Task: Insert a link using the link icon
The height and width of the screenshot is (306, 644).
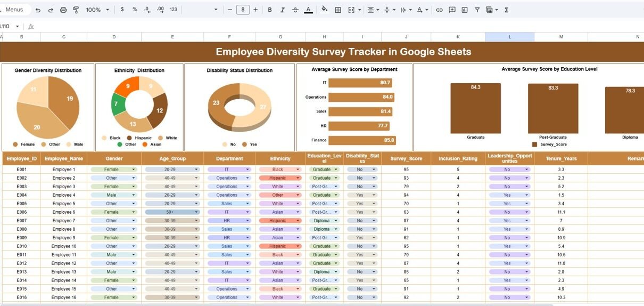Action: 439,10
